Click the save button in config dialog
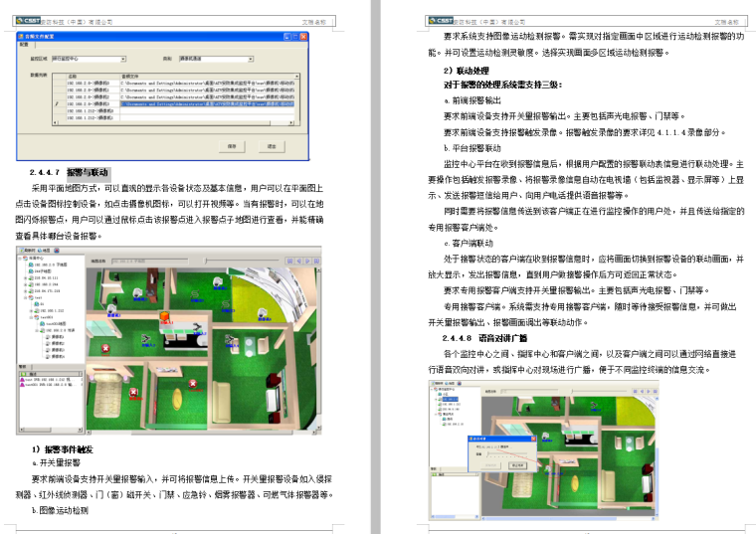 [x=231, y=145]
